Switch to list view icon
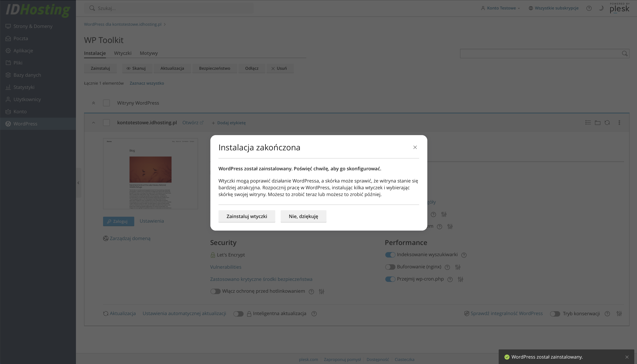The height and width of the screenshot is (364, 637). click(588, 123)
